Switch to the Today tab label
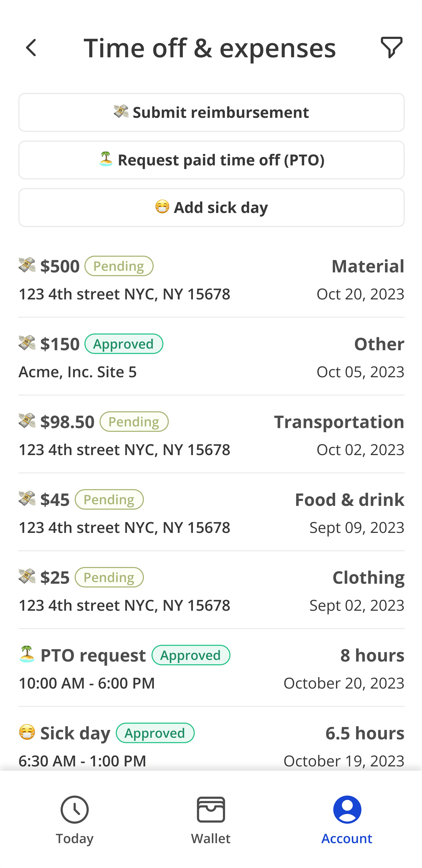The height and width of the screenshot is (868, 422). (75, 838)
